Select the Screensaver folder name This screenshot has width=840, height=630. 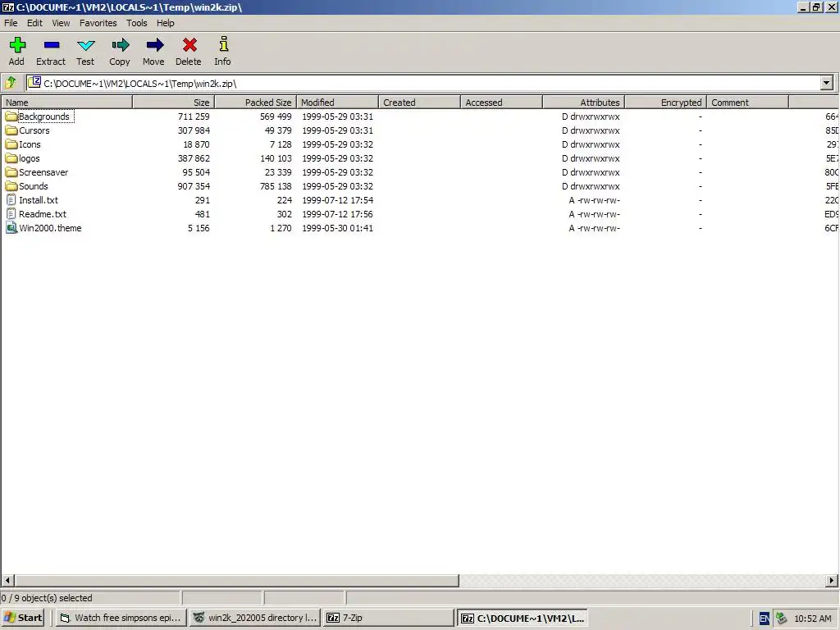coord(43,172)
